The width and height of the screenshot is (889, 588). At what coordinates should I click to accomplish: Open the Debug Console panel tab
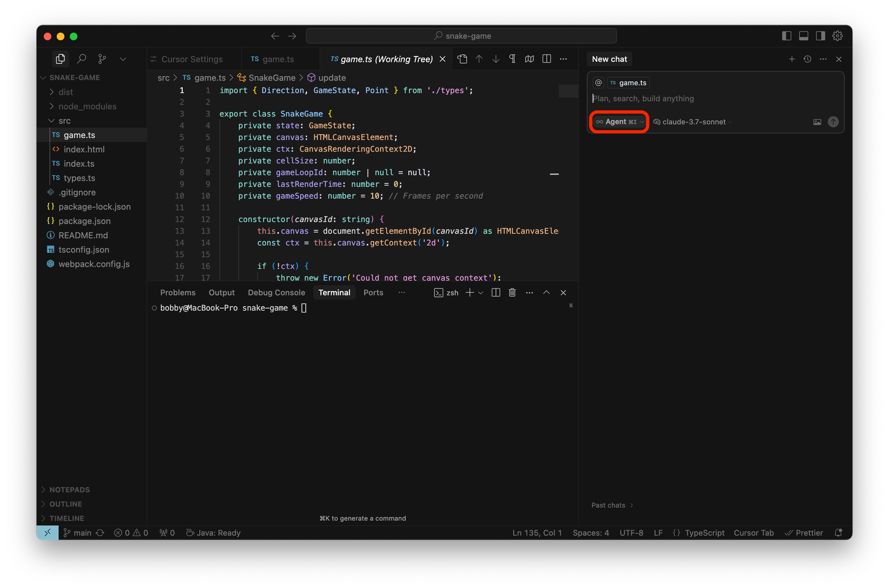(x=276, y=292)
